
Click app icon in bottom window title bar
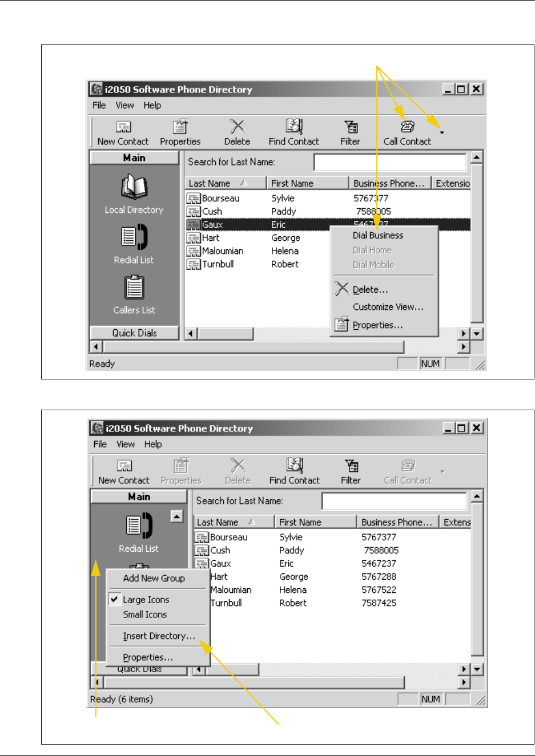pyautogui.click(x=98, y=428)
